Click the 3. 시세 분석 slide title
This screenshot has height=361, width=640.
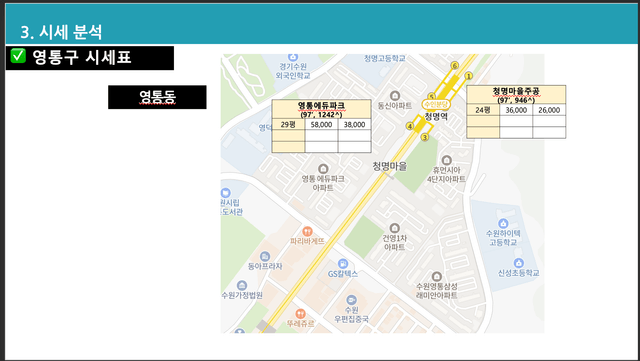click(61, 32)
